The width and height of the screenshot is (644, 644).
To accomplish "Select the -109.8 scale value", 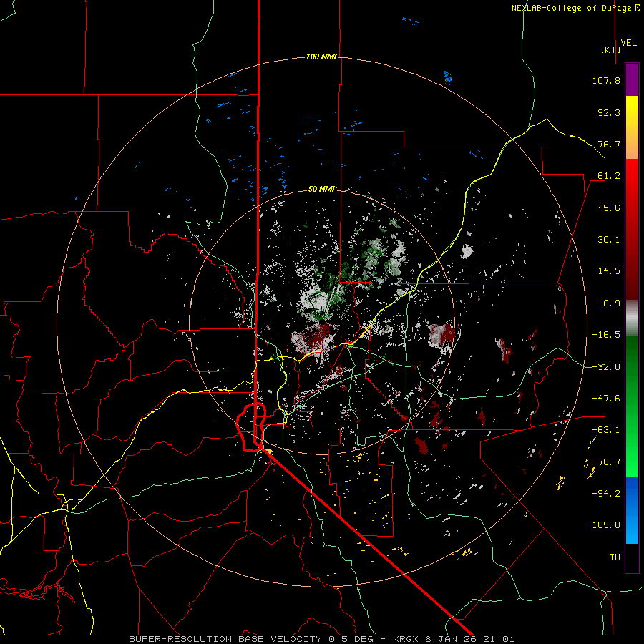I will [604, 525].
